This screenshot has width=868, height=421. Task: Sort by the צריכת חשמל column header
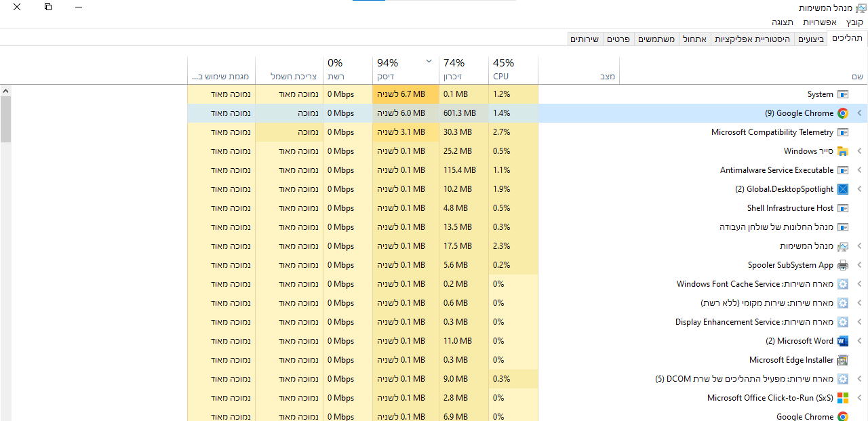pyautogui.click(x=290, y=69)
